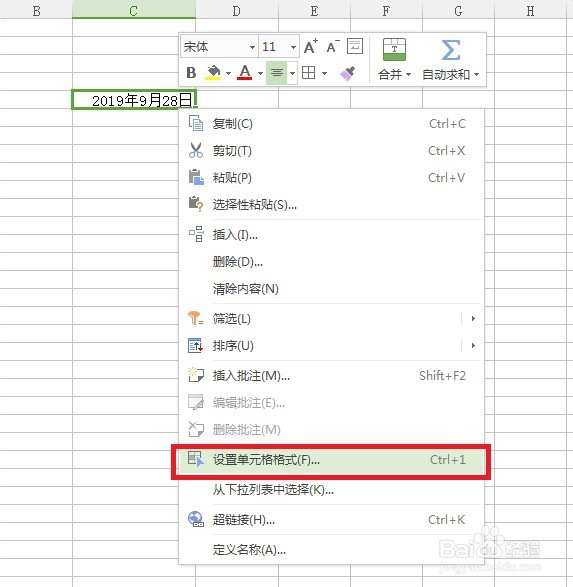Screen dimensions: 573x587
Task: Click the copy icon beside 复制(C)
Action: [x=196, y=123]
